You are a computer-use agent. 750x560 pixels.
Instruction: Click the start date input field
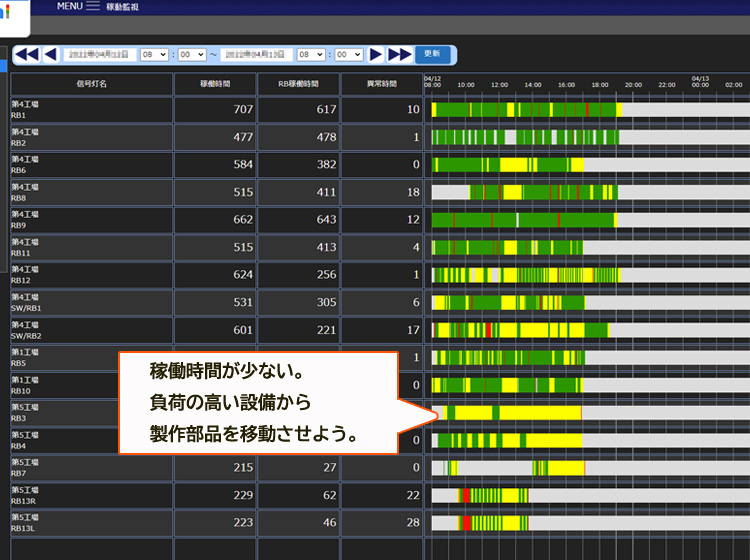[100, 54]
